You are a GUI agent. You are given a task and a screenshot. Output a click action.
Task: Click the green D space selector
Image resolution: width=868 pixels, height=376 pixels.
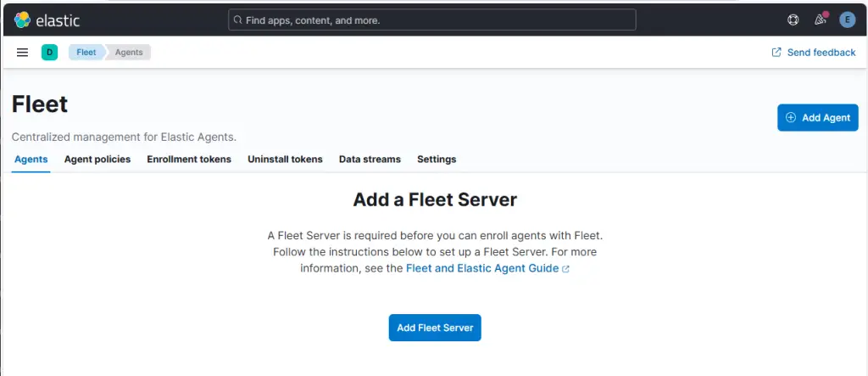click(x=49, y=53)
